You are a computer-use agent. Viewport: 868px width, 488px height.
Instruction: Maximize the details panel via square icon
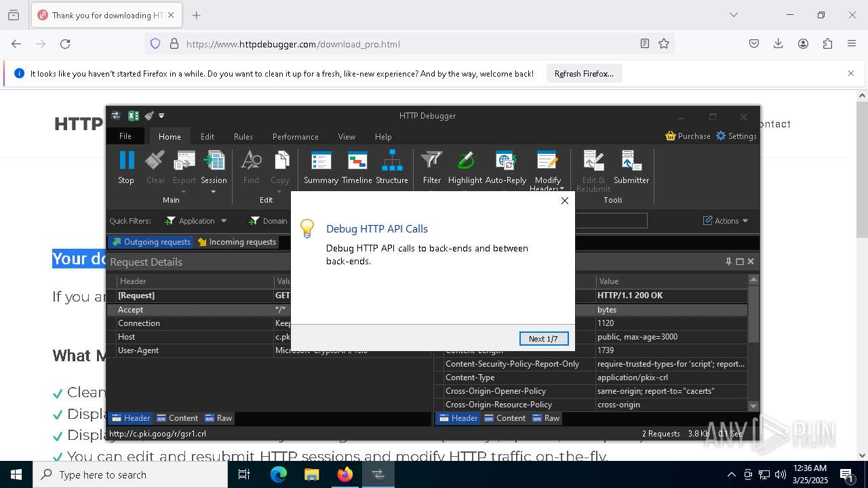coord(740,262)
